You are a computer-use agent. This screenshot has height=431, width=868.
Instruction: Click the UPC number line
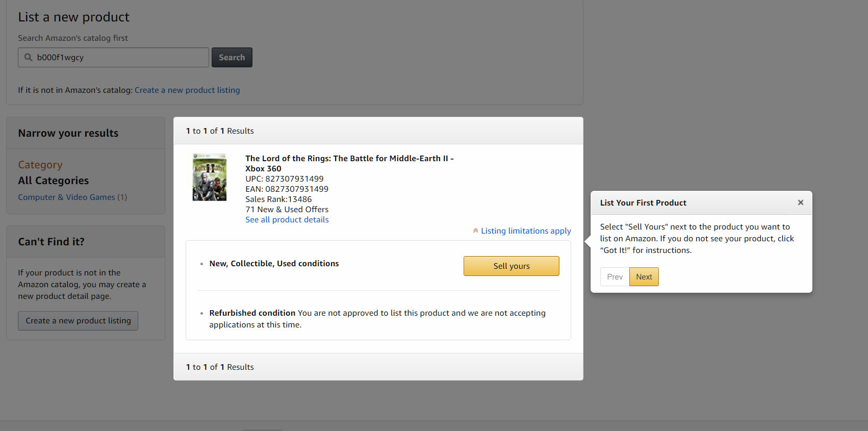(284, 179)
